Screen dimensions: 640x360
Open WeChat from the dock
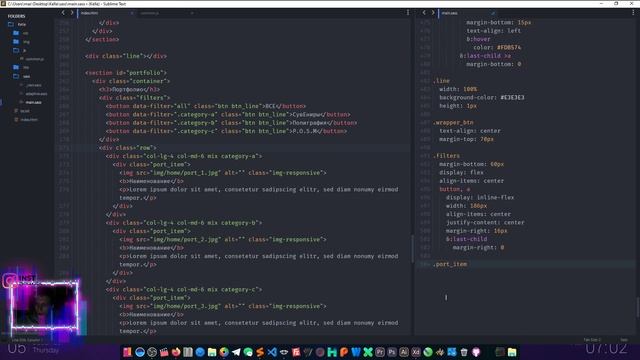248,352
